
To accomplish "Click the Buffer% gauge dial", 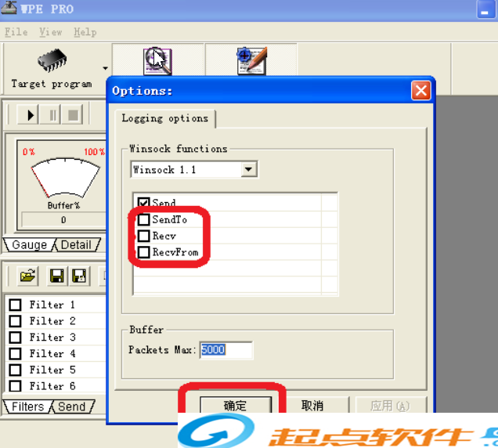I will pyautogui.click(x=65, y=178).
